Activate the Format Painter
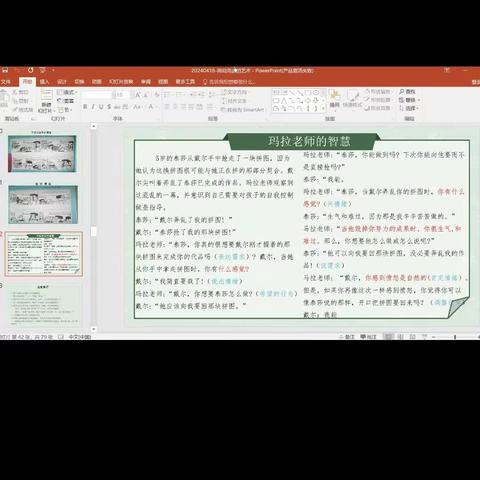 [x=23, y=109]
